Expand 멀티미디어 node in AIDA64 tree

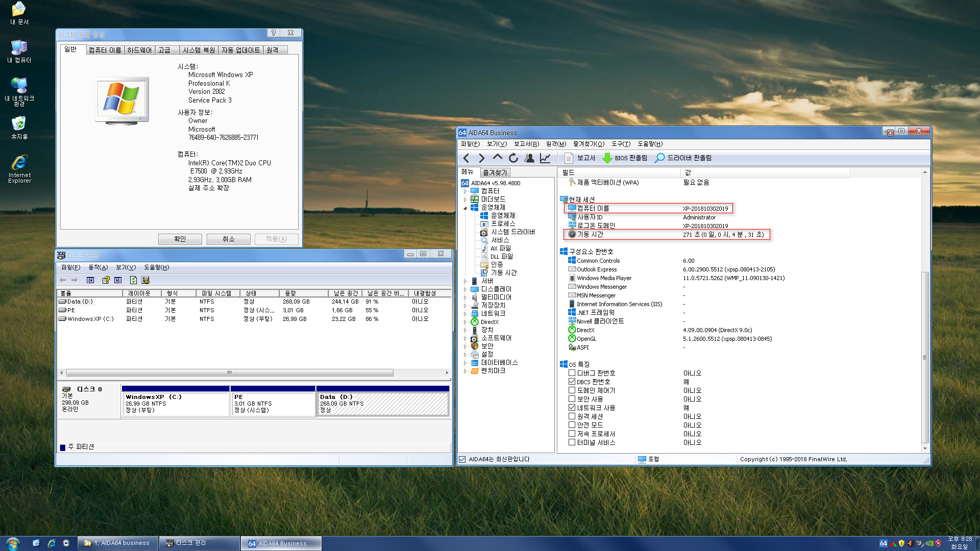(x=465, y=297)
